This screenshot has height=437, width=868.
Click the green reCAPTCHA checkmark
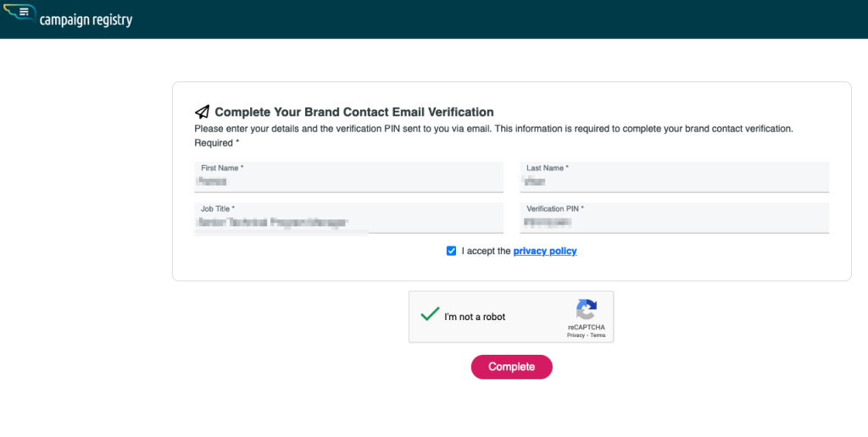[430, 314]
